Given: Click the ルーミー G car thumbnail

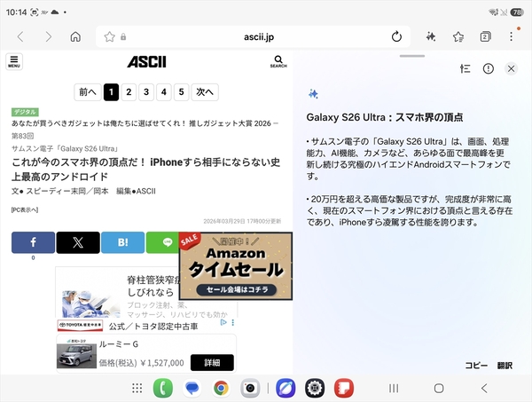Looking at the screenshot, I should point(76,355).
